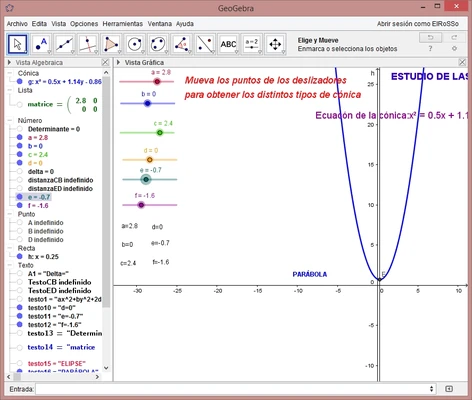Toggle visibility of conic g

point(19,81)
